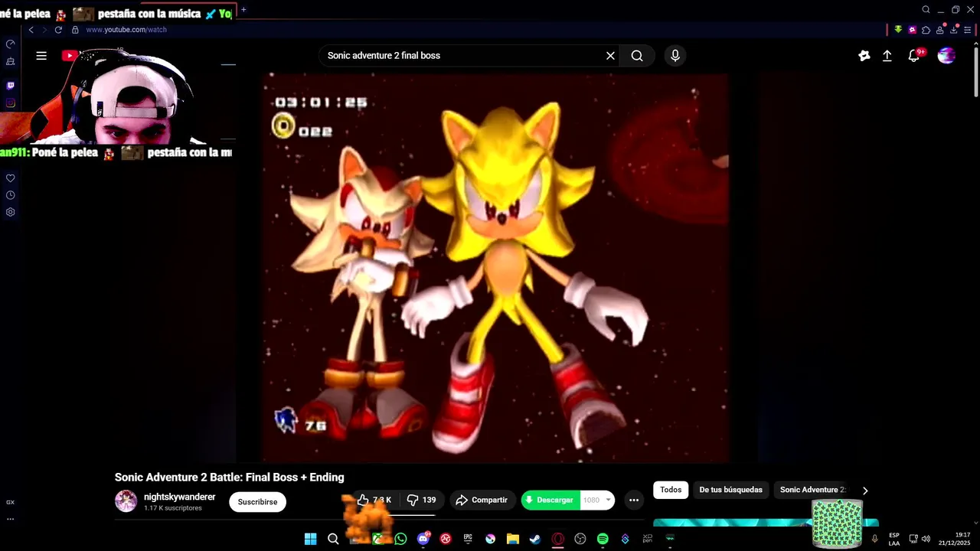Open Epic Games launcher from taskbar

click(x=468, y=539)
